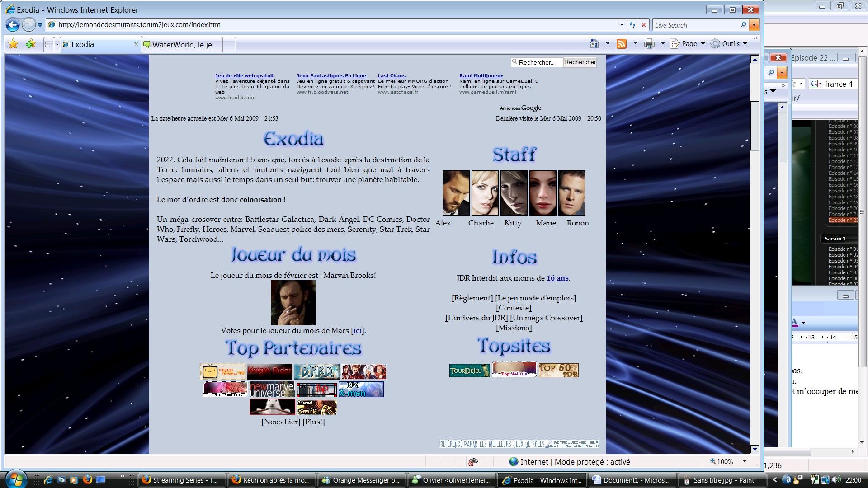Screen dimensions: 868x488
Task: Click the [ici] vote link
Action: click(358, 331)
